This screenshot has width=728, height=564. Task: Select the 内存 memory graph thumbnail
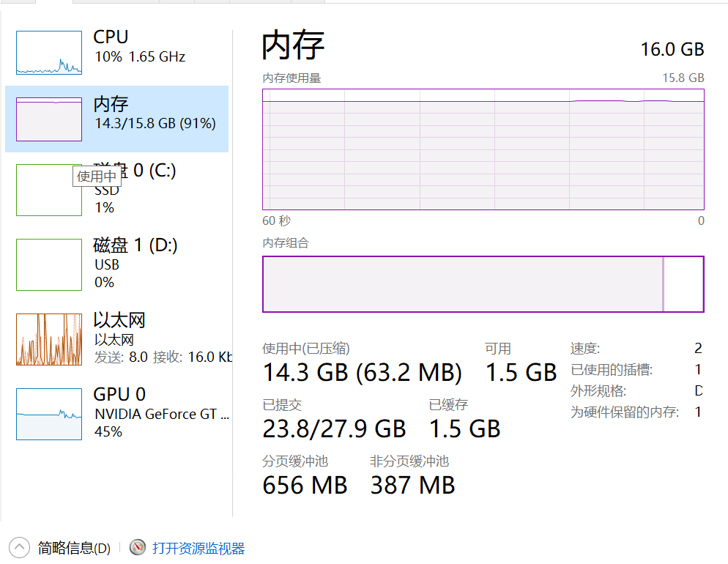[x=49, y=119]
